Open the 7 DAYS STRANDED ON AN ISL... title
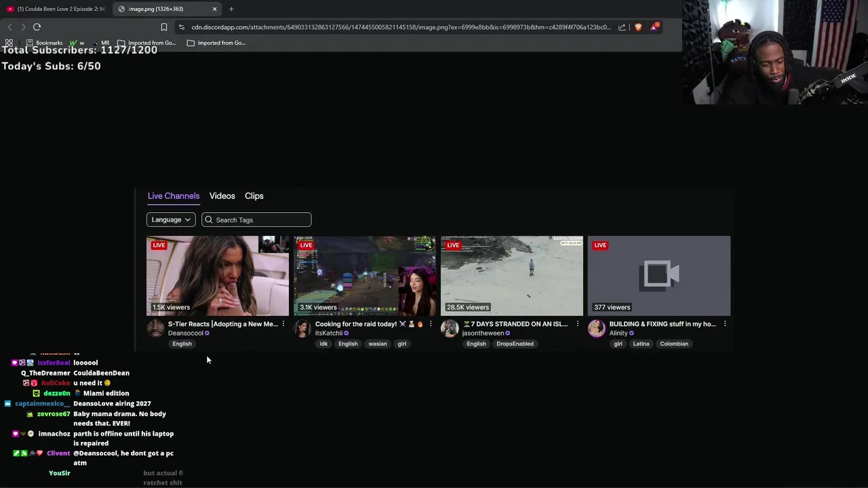This screenshot has height=488, width=868. coord(515,324)
